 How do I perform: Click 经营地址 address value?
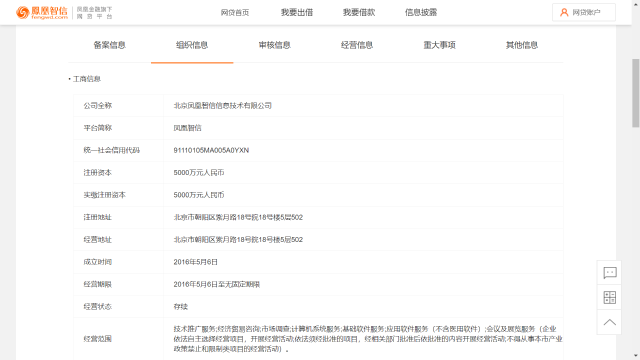[238, 240]
